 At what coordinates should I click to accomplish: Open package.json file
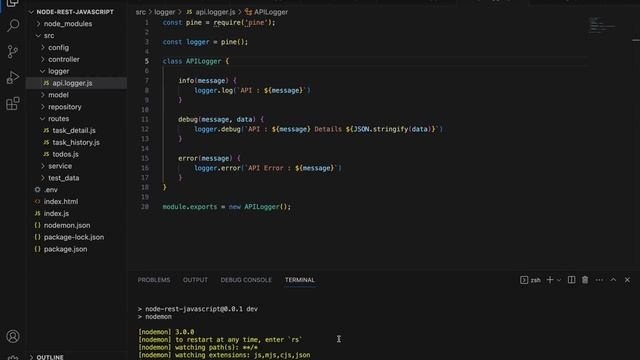click(x=65, y=249)
